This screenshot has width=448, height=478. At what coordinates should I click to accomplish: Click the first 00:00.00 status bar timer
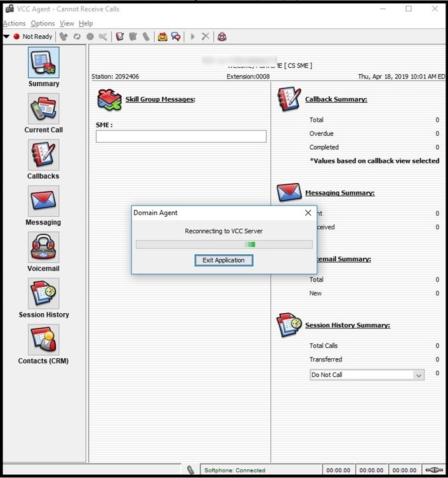coord(338,470)
